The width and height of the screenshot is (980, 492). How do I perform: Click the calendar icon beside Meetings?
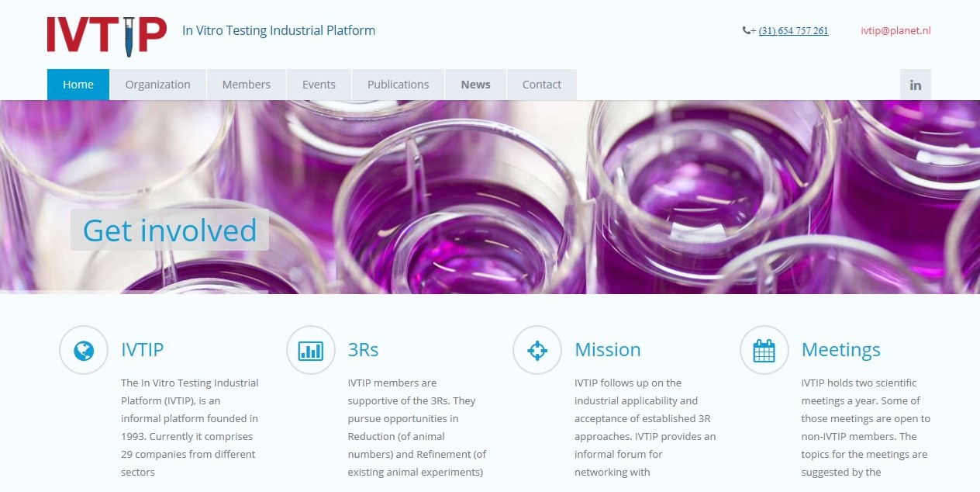[x=764, y=350]
